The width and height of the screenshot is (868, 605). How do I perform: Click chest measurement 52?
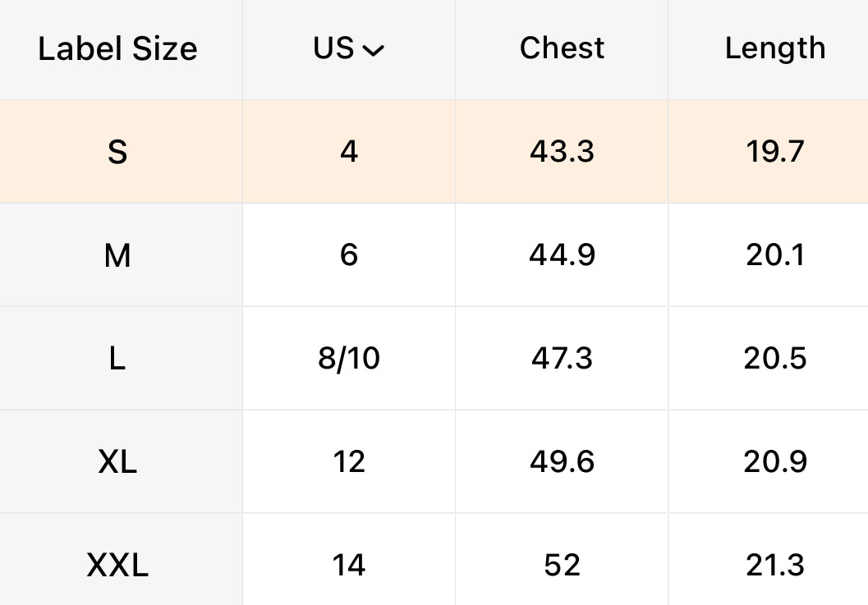[562, 565]
